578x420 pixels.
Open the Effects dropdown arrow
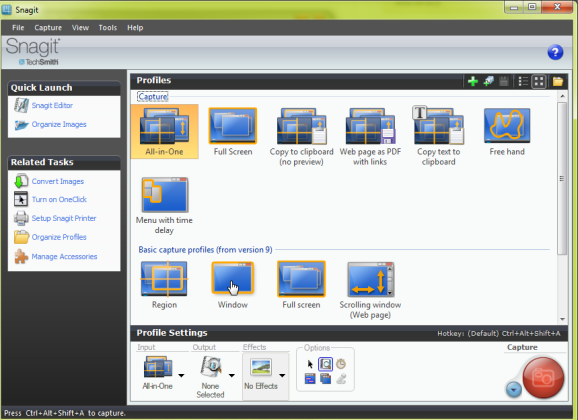[x=282, y=375]
